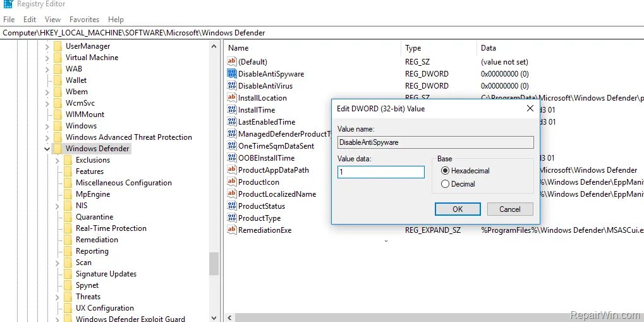Open the File menu

9,20
